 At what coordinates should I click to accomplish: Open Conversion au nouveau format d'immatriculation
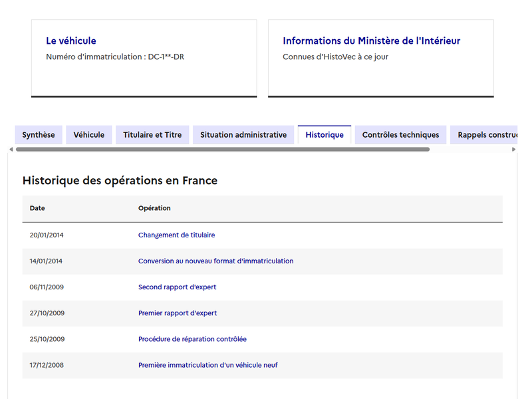pyautogui.click(x=215, y=261)
